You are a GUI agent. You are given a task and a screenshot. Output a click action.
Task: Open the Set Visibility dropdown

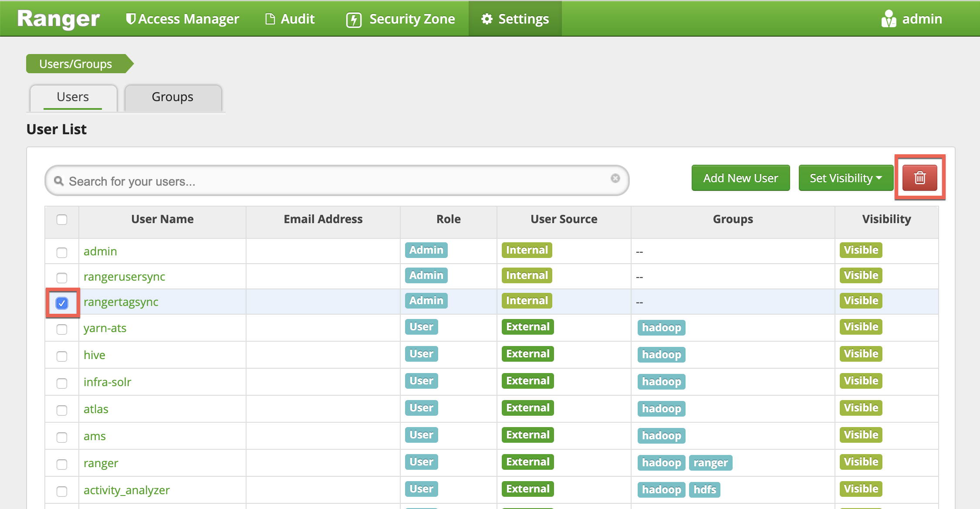(x=846, y=178)
